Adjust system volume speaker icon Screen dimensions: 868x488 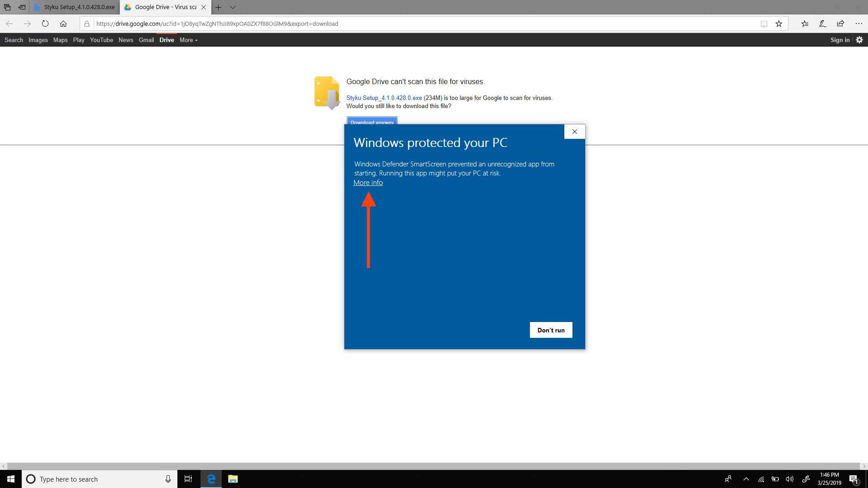[x=790, y=479]
